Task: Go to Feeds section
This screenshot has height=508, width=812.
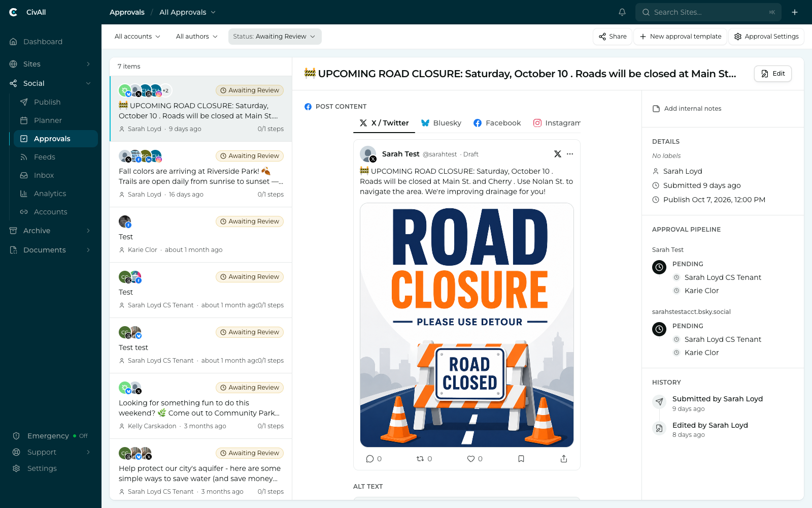Action: pyautogui.click(x=56, y=157)
